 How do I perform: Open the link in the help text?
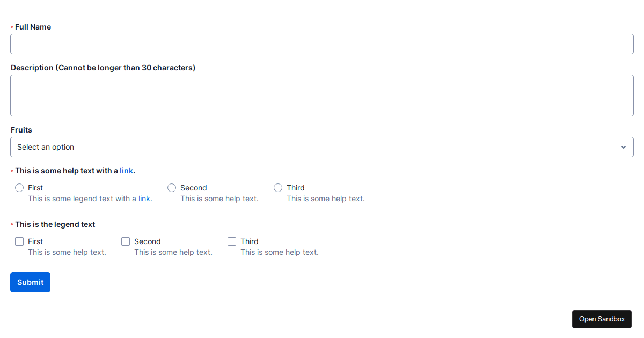tap(126, 171)
